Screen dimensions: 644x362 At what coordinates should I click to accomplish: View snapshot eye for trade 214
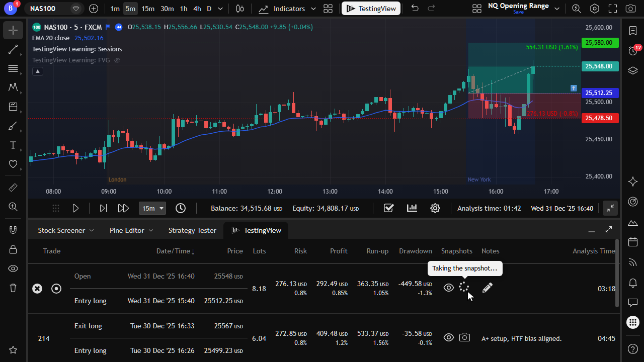[x=449, y=338]
